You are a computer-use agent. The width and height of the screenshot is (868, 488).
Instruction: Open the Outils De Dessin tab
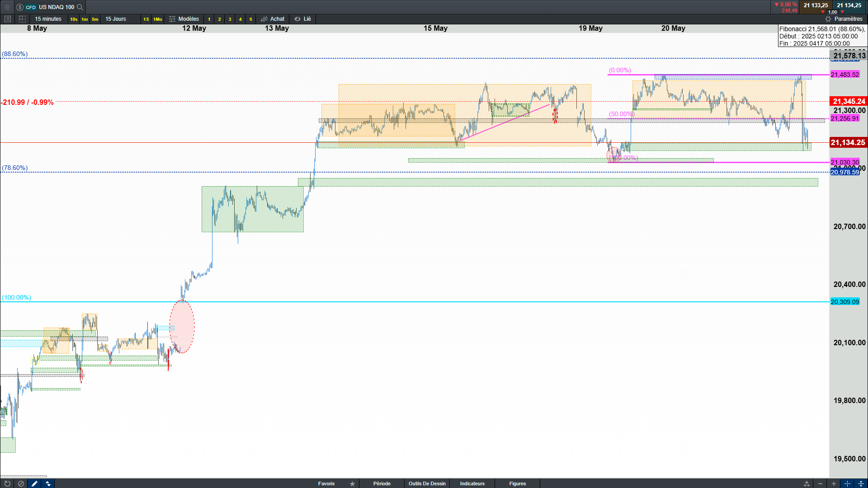click(x=427, y=483)
